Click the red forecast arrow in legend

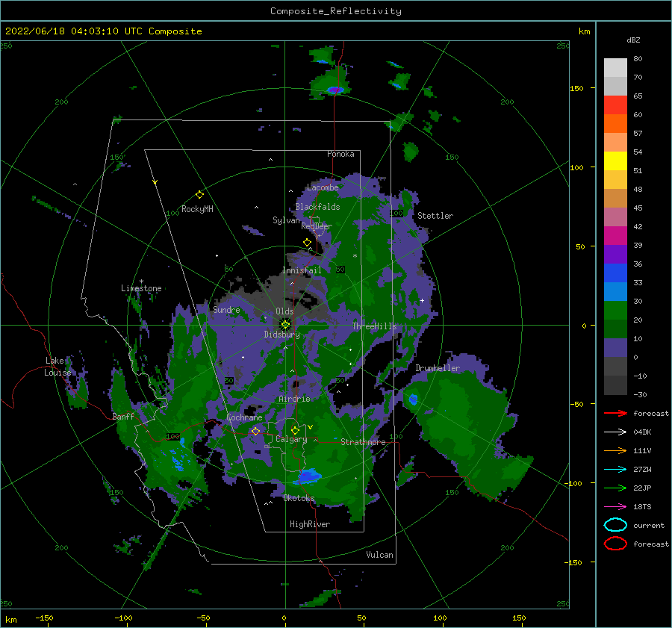tap(615, 413)
